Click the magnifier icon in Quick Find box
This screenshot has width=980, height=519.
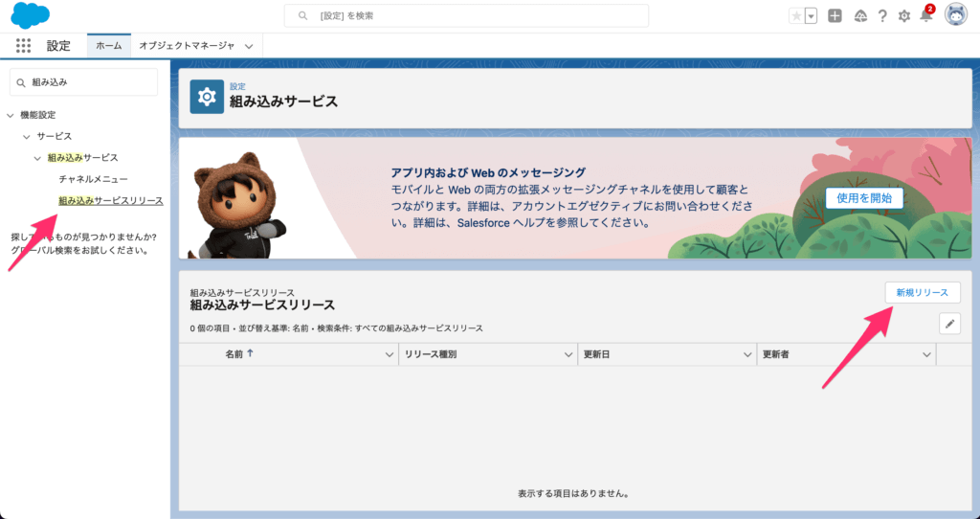coord(21,82)
